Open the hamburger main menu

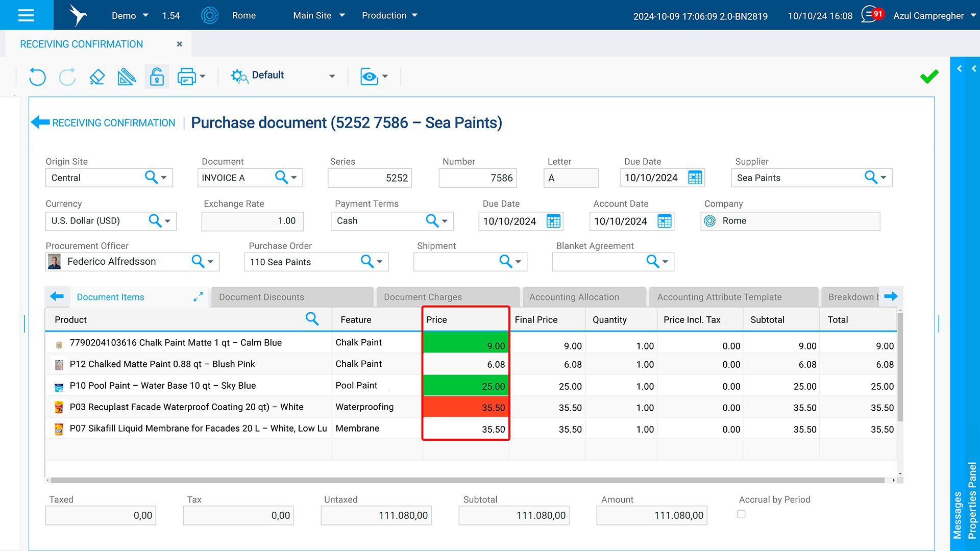point(26,15)
